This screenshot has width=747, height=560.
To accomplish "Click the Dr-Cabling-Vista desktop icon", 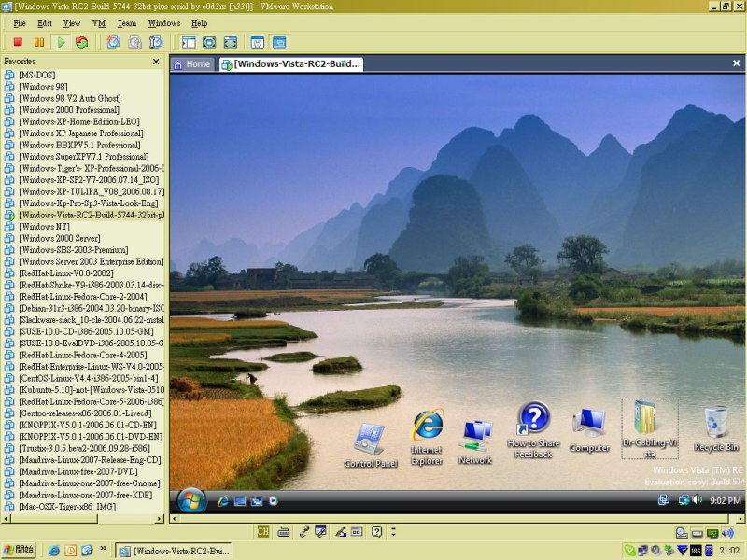I will tap(650, 429).
